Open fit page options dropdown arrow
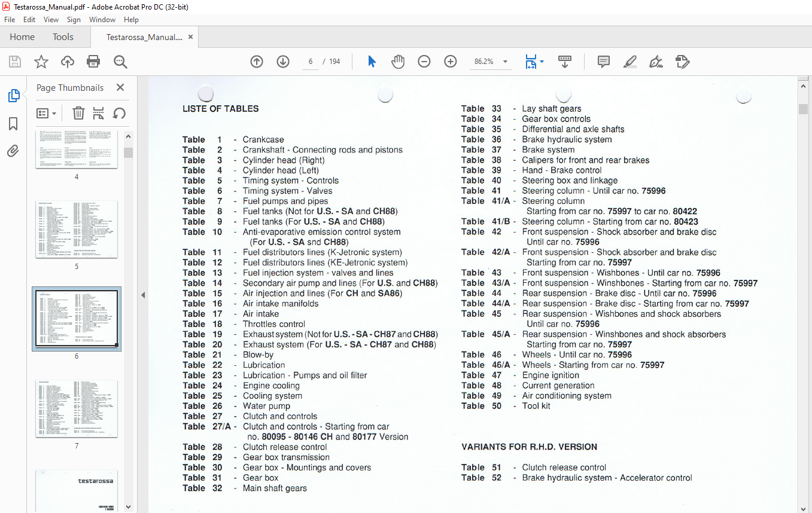Screen dimensions: 812x513 pos(542,62)
